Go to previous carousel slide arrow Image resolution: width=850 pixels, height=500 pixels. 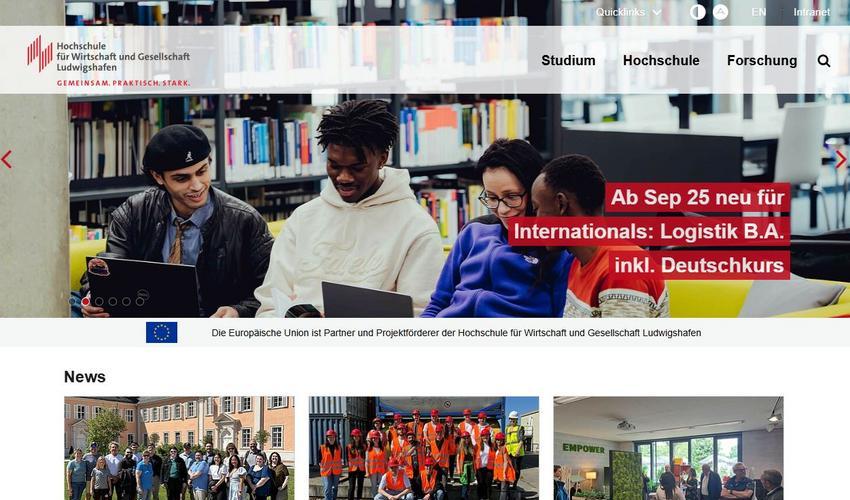point(7,159)
